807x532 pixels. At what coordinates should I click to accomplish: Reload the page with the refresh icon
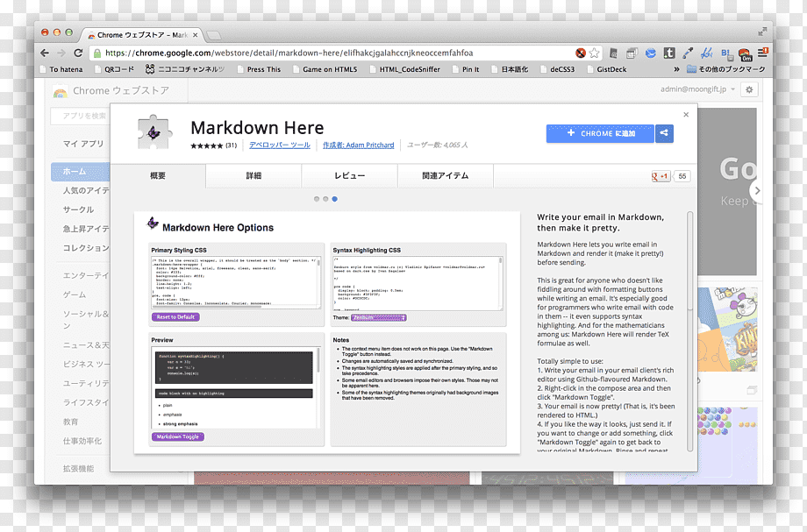point(78,53)
